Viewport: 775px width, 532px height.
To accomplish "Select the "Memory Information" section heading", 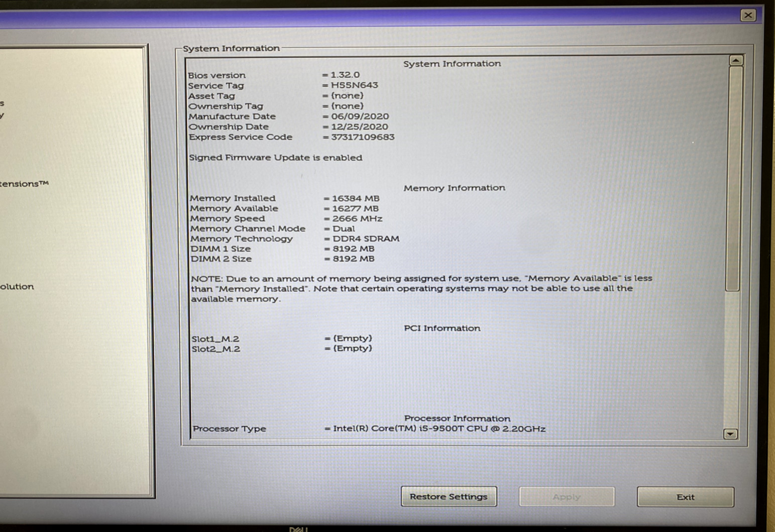I will click(454, 188).
